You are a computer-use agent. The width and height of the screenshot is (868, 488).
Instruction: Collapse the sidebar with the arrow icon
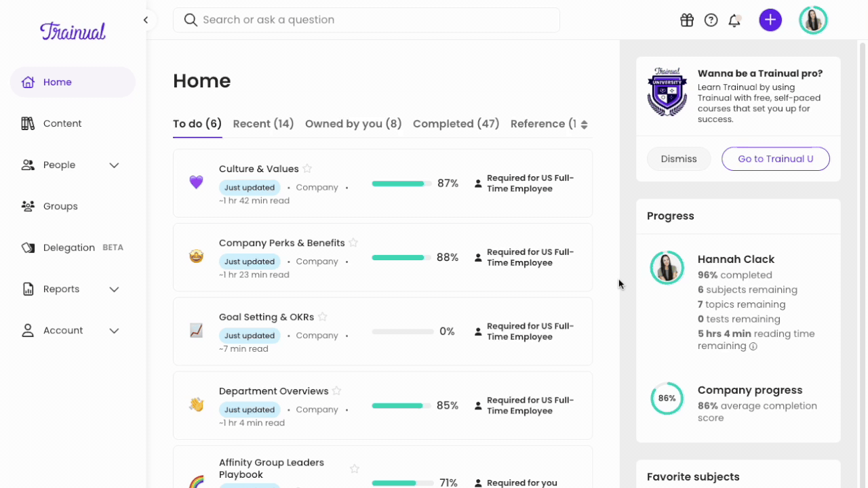point(146,20)
